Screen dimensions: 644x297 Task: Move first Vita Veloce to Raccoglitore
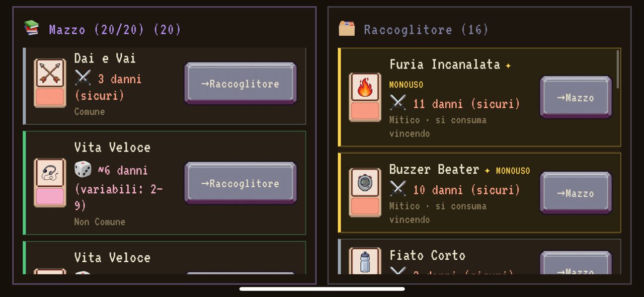(x=240, y=183)
